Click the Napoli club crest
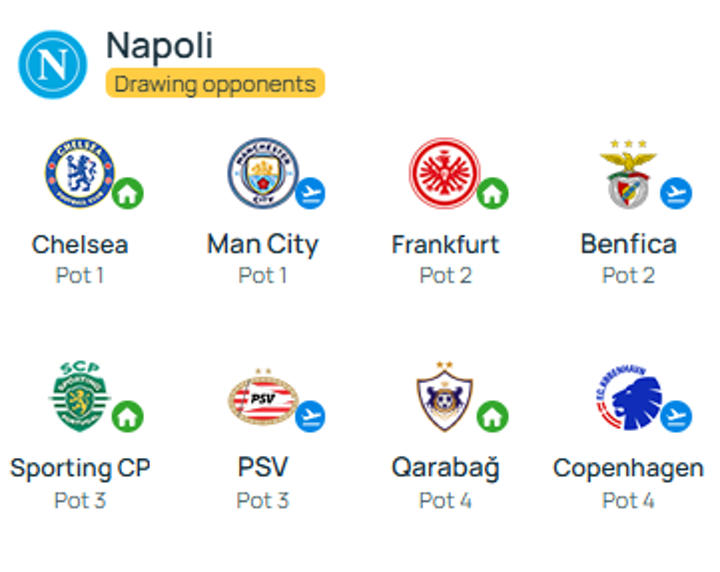This screenshot has height=572, width=720. (53, 64)
